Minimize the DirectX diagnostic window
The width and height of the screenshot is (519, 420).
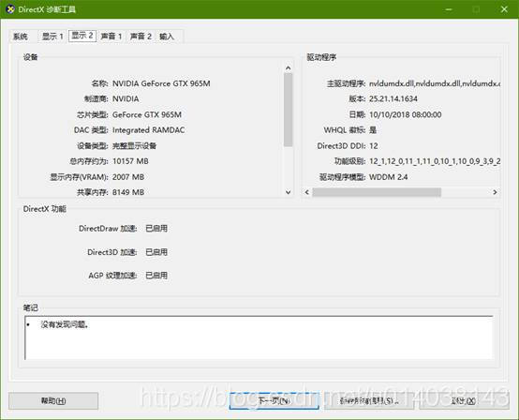[x=449, y=9]
